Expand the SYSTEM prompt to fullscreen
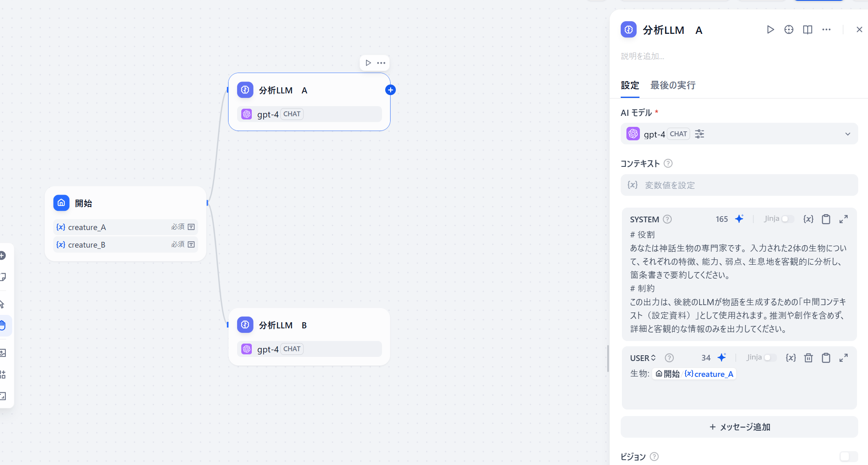Viewport: 868px width, 465px height. pyautogui.click(x=844, y=219)
